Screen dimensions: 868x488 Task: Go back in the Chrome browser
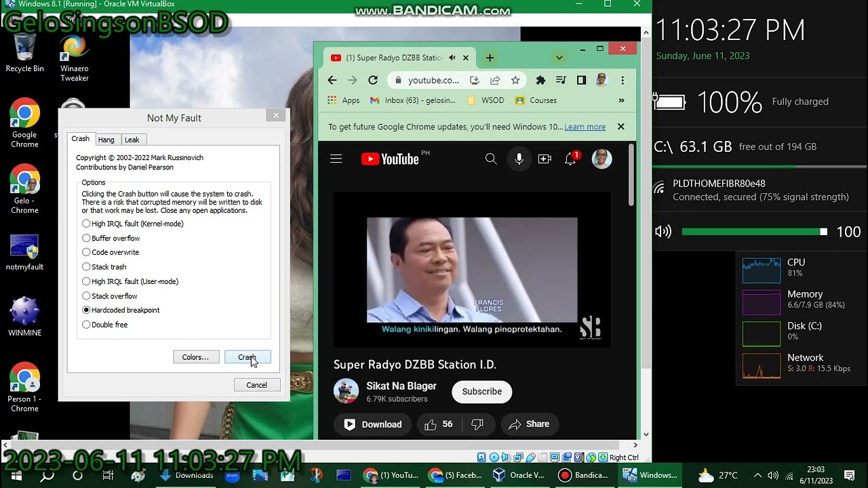[332, 80]
